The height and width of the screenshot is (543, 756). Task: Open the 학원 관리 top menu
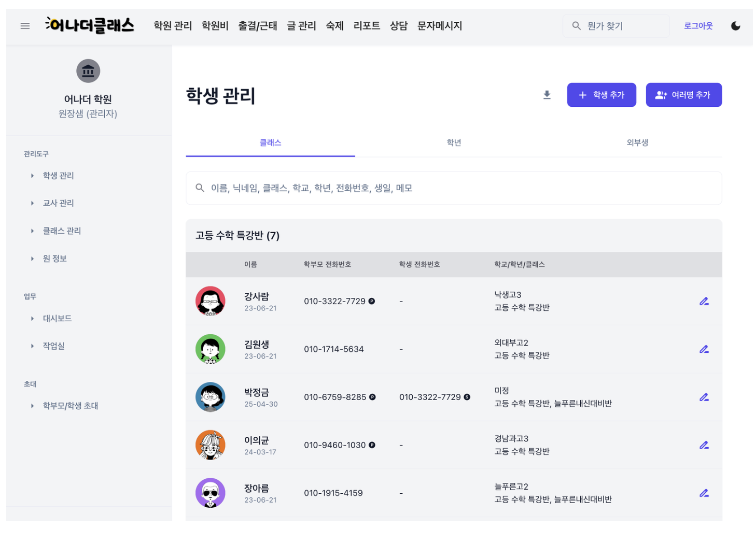173,26
